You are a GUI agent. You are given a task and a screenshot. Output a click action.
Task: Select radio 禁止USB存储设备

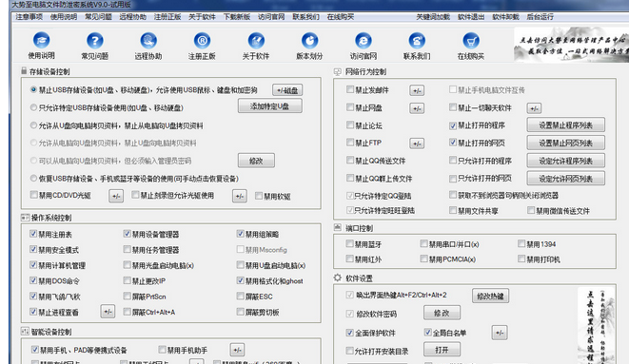pyautogui.click(x=33, y=89)
